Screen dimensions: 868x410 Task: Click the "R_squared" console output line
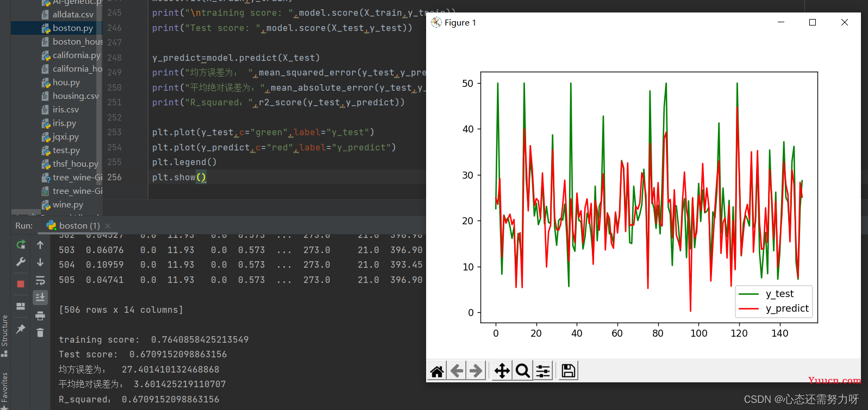coord(139,399)
